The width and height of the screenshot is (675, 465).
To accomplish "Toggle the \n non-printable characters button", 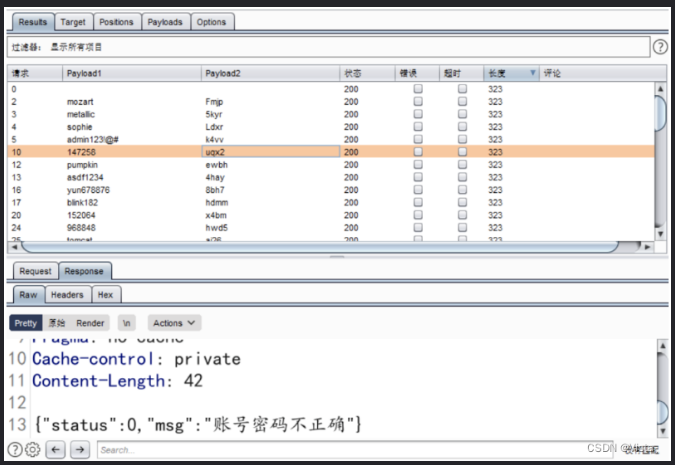I will coord(127,323).
